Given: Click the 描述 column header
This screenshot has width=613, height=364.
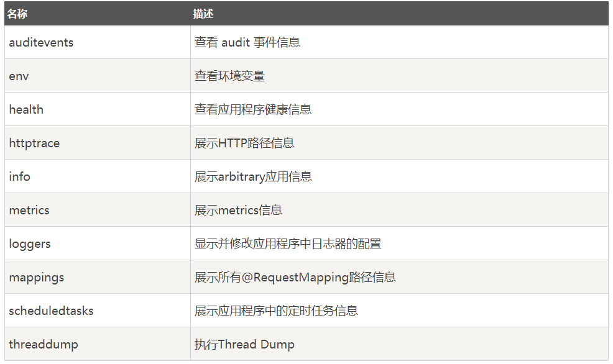Looking at the screenshot, I should [x=399, y=14].
